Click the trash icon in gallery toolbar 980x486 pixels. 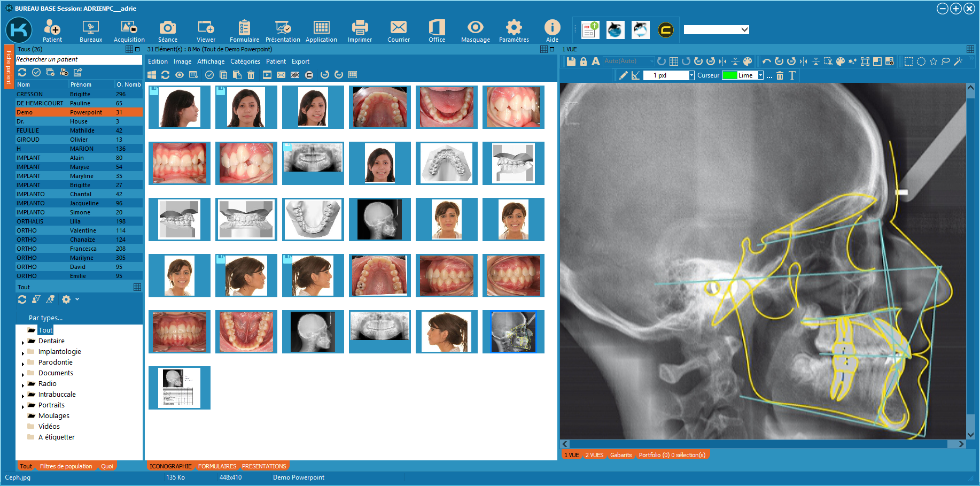[x=251, y=75]
